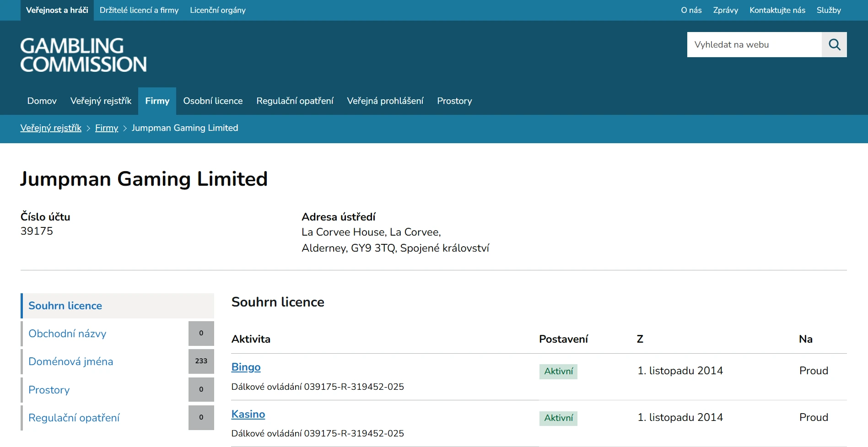Click the Aktivní status in Kasino row
The image size is (868, 447).
click(558, 418)
